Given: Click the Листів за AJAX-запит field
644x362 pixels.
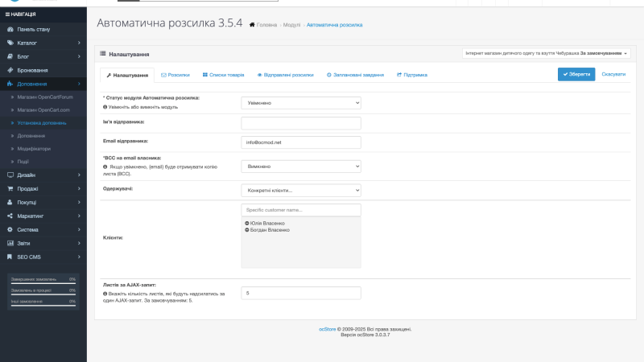Looking at the screenshot, I should 301,293.
